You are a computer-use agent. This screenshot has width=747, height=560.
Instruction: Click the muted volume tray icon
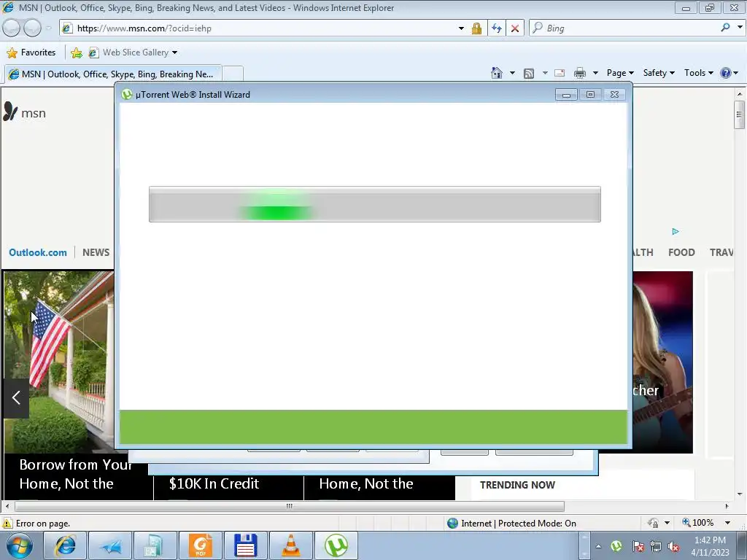click(x=673, y=546)
